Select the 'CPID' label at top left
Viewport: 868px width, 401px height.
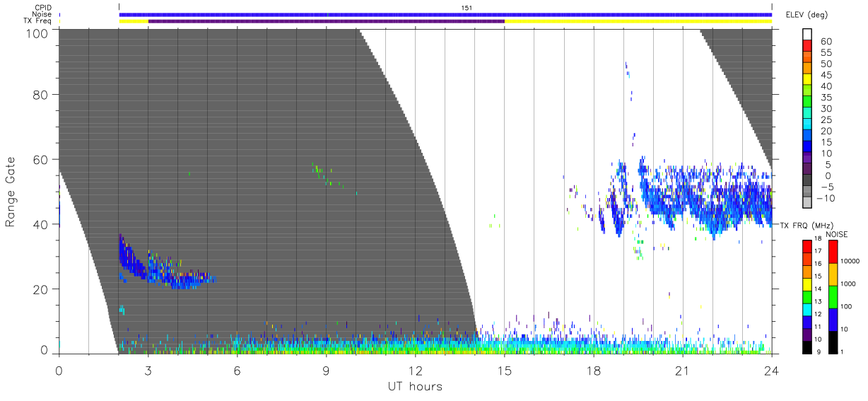pyautogui.click(x=43, y=8)
